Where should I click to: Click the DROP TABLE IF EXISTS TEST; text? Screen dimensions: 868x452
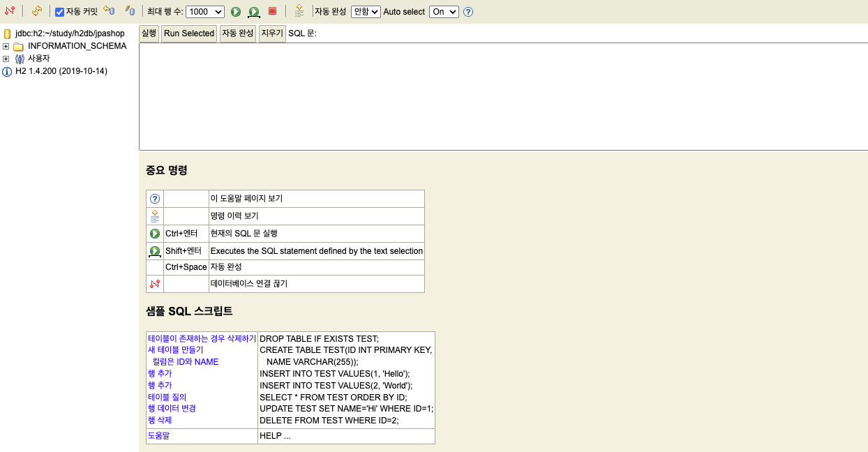pyautogui.click(x=319, y=339)
